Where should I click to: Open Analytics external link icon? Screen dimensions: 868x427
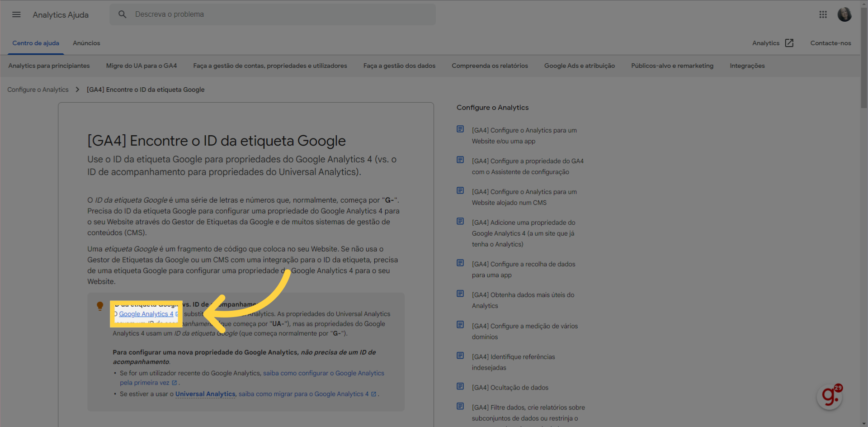789,43
